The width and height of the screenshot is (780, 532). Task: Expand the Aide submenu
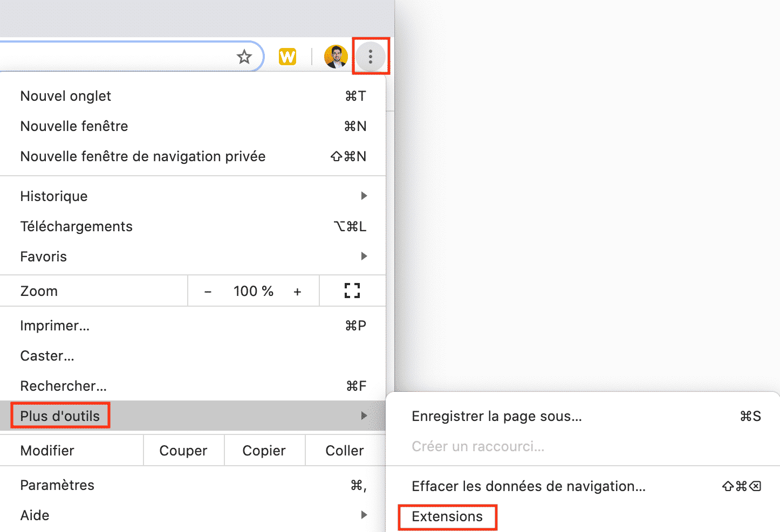point(192,515)
